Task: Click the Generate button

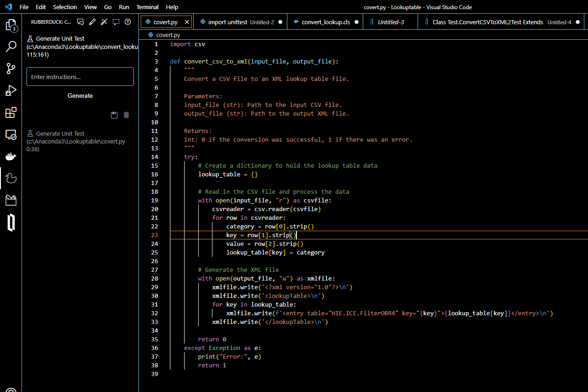Action: pyautogui.click(x=80, y=95)
